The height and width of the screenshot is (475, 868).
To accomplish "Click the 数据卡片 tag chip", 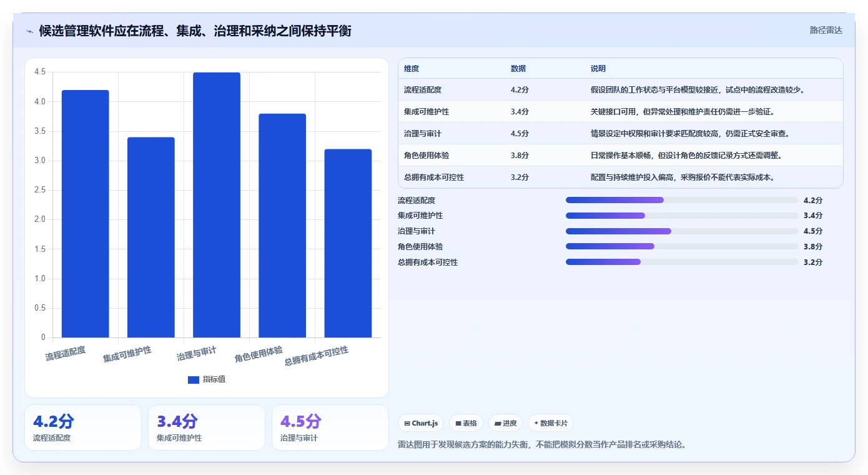I will [551, 423].
